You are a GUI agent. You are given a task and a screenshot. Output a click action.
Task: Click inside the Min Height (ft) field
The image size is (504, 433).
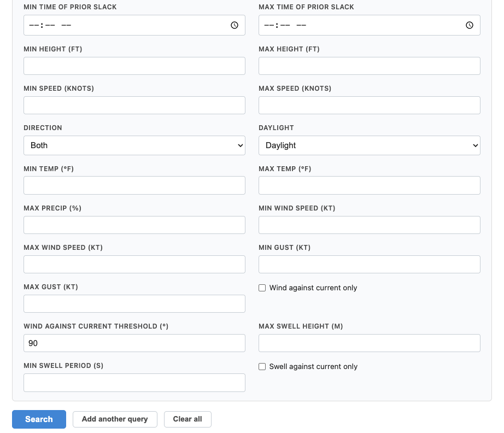coord(134,66)
